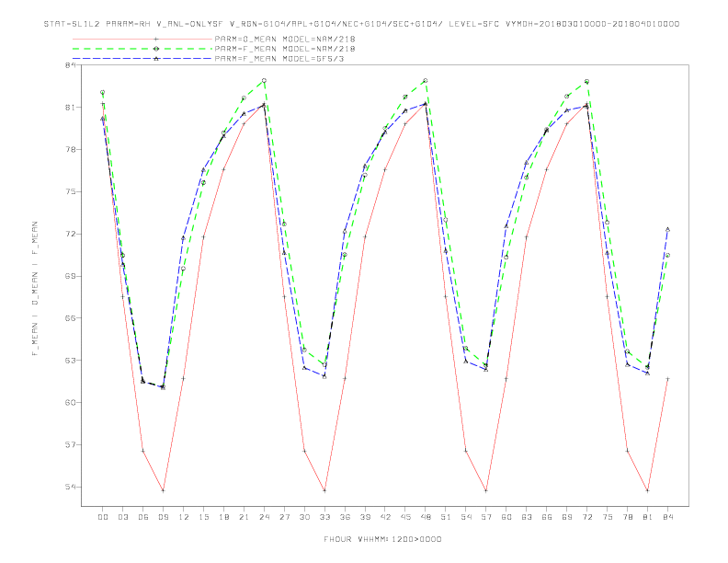This screenshot has height=563, width=728.
Task: Click x-axis forecast hour label 15
Action: click(203, 517)
